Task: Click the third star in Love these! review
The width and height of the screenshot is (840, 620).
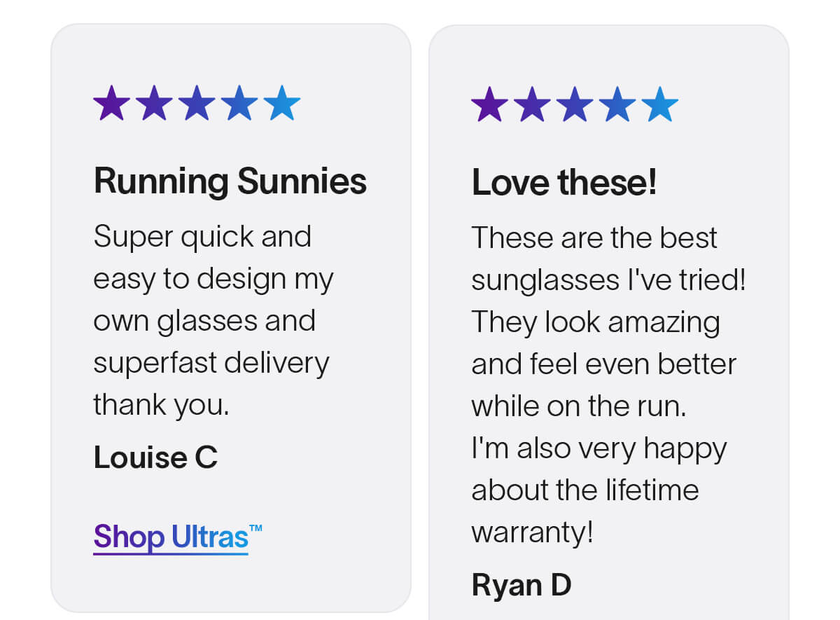Action: coord(575,104)
